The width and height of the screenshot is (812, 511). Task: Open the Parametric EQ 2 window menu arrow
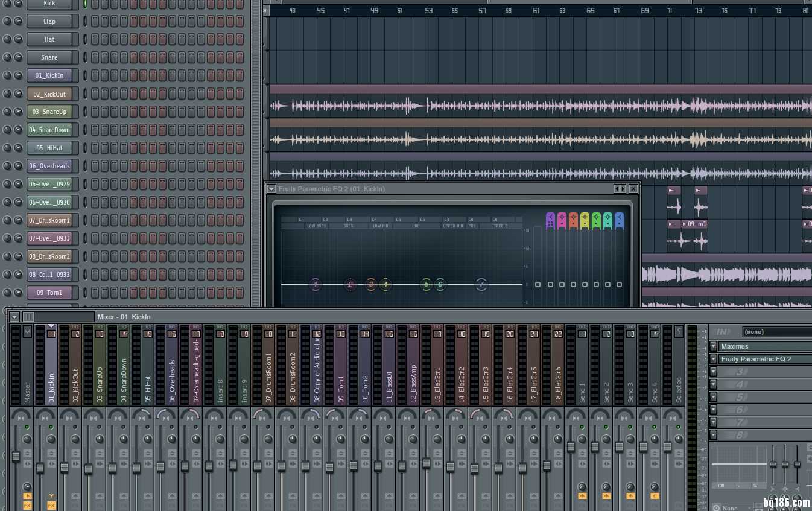coord(271,189)
